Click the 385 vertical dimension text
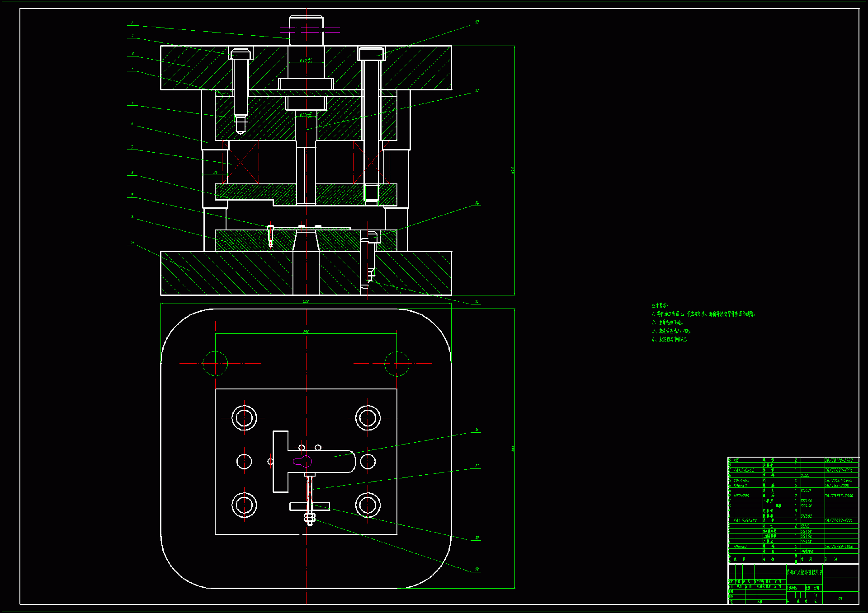This screenshot has width=868, height=613. 512,449
